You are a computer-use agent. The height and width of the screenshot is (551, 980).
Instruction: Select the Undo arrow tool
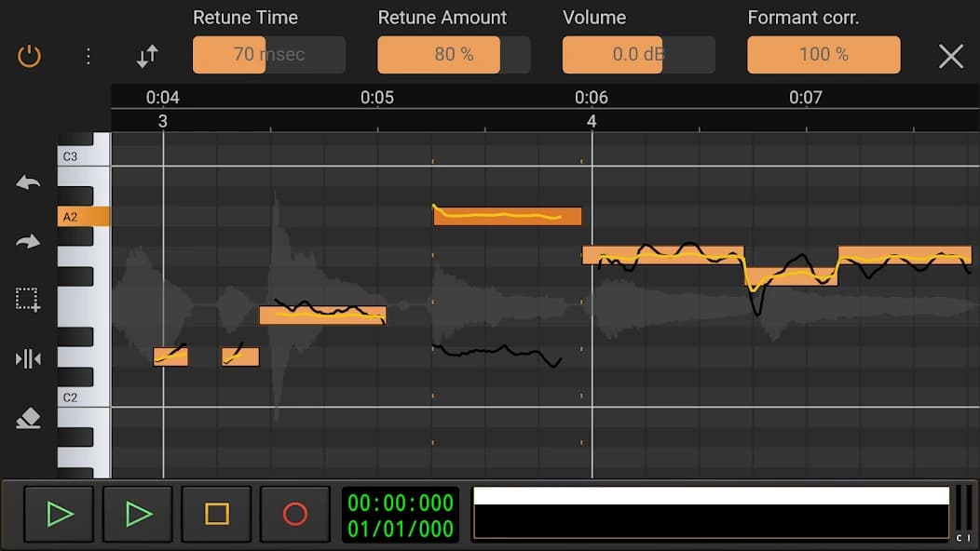point(27,182)
